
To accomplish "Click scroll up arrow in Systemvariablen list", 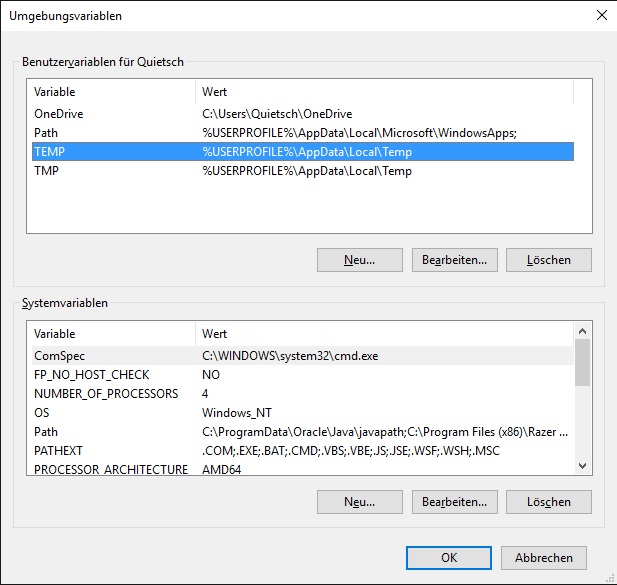I will [582, 331].
